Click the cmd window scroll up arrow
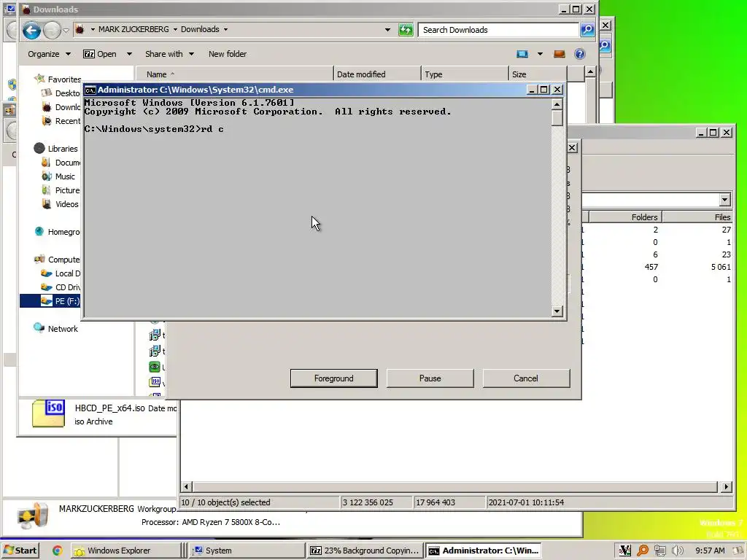The height and width of the screenshot is (560, 747). pos(557,104)
